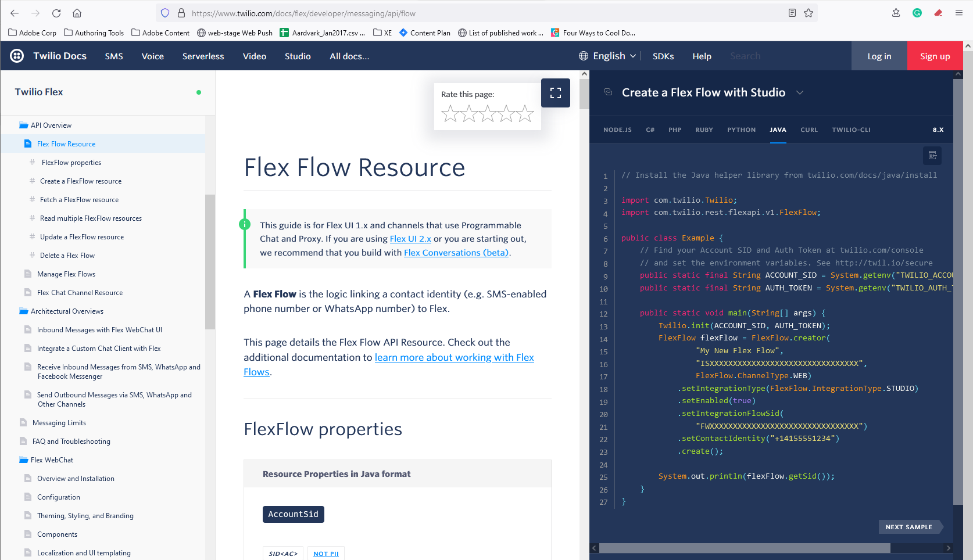Click the globe language icon
This screenshot has width=973, height=560.
click(584, 56)
